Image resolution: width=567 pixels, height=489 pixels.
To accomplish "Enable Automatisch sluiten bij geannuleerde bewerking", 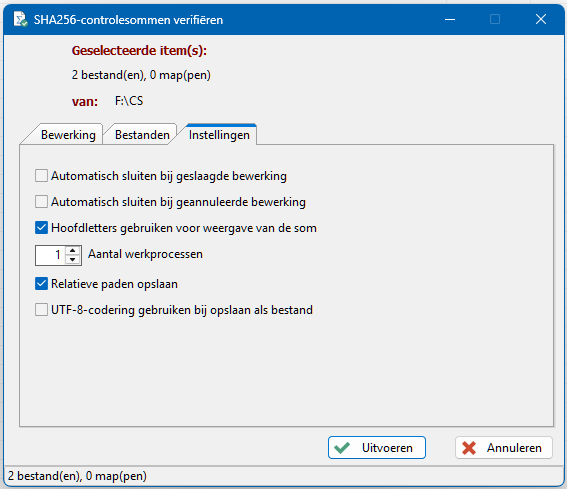I will (41, 202).
